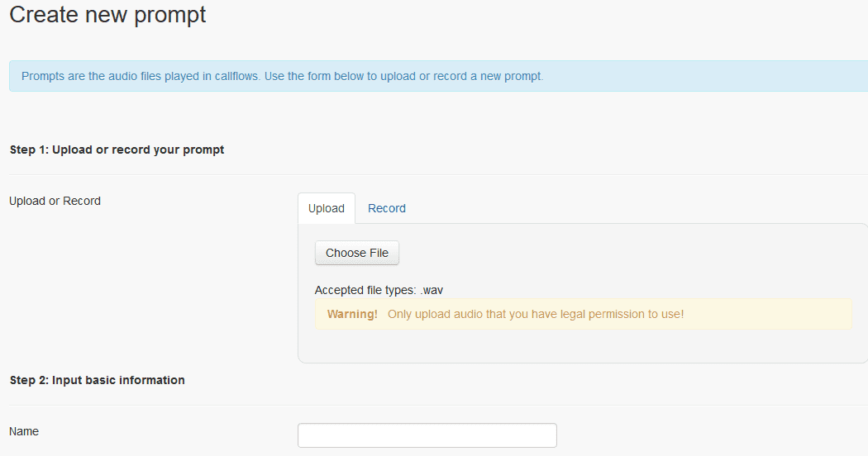Screen dimensions: 868x456
Task: Click the bold Warning! text
Action: point(352,314)
